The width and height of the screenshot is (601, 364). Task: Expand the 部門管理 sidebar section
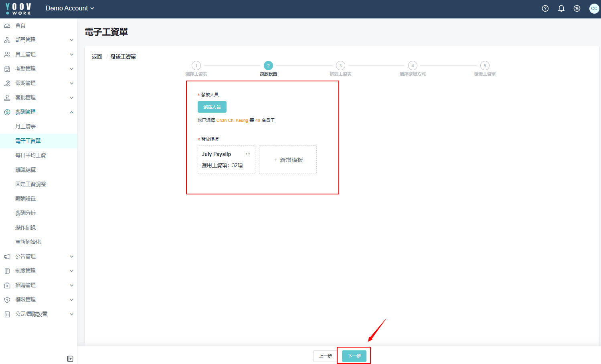(38, 40)
